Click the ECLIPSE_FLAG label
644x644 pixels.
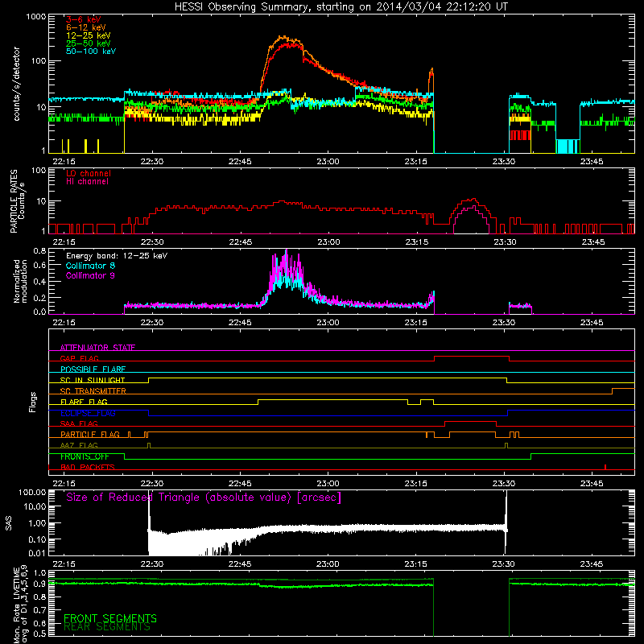click(x=88, y=413)
